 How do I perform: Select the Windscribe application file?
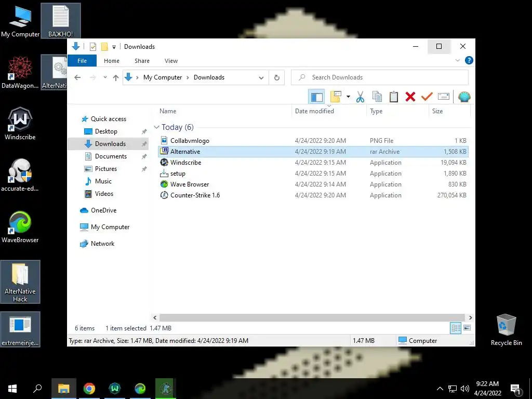pyautogui.click(x=313, y=163)
